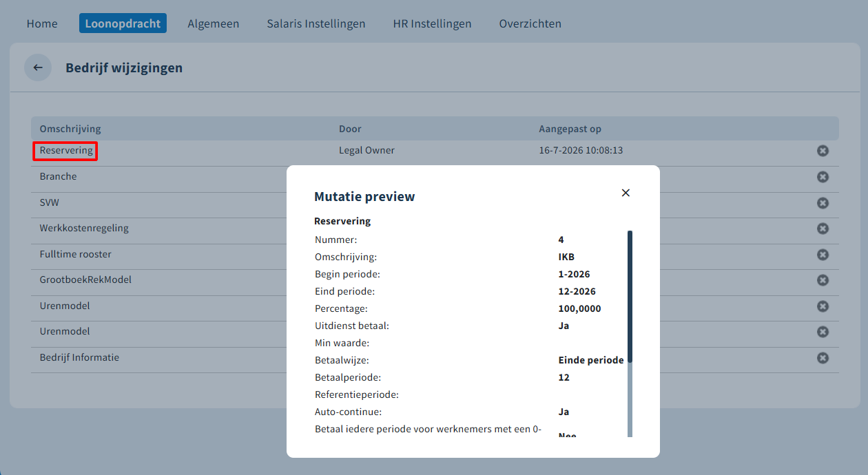Screen dimensions: 868x475
Task: Remove the Reservering change row
Action: [823, 151]
